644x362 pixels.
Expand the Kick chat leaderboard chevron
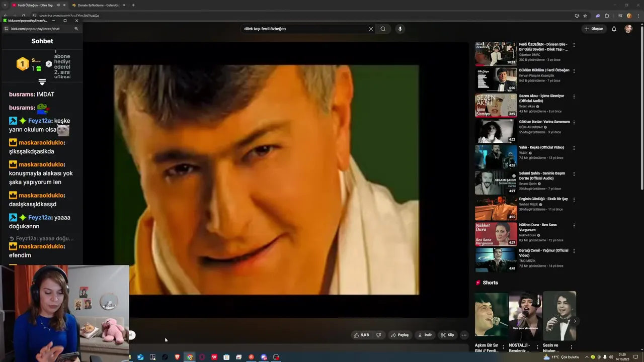(42, 81)
